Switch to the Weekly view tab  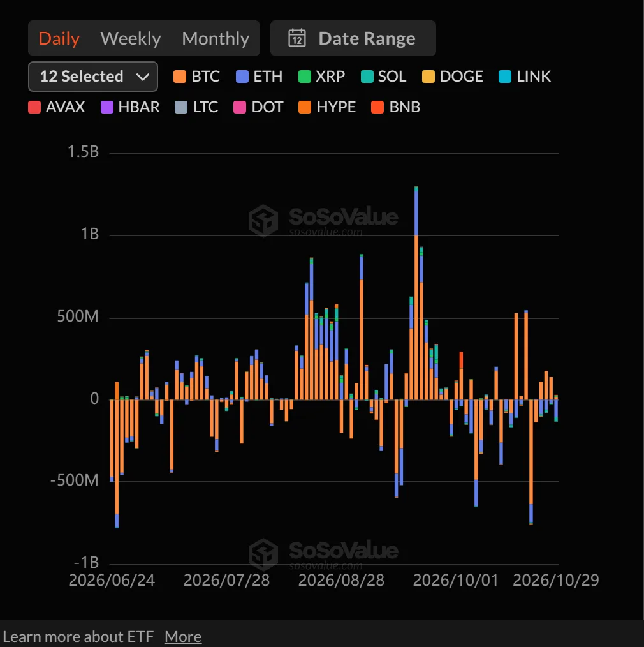131,38
